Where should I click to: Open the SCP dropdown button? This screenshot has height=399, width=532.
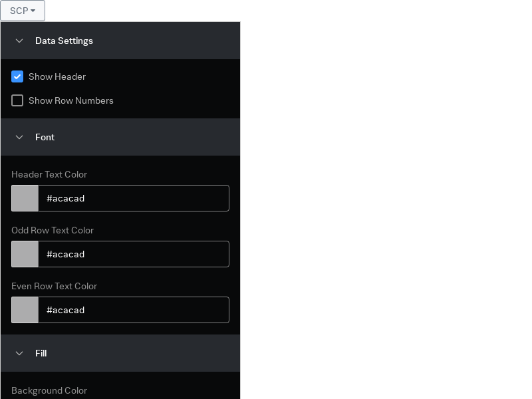tap(23, 11)
